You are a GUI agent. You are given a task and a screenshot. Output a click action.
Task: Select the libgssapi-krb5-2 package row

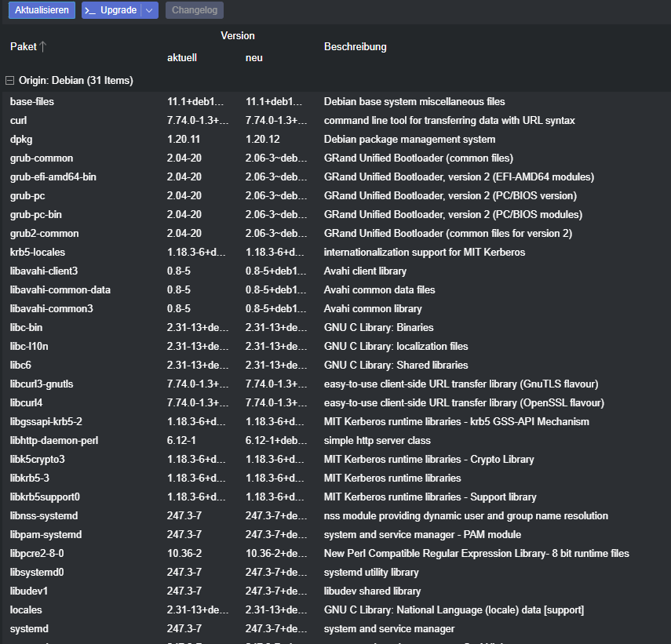337,421
